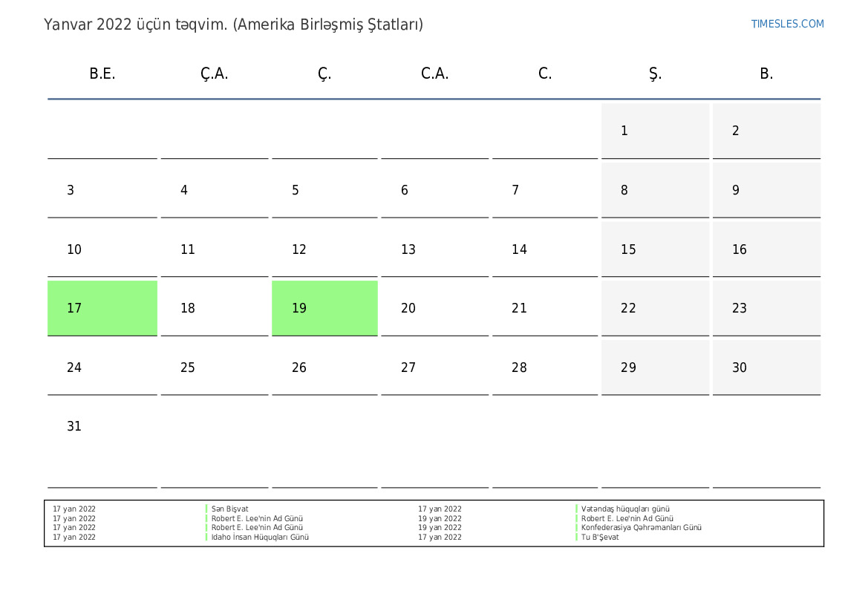Open Konfederasiya Qəhrəmanları Günü holiday entry
Viewport: 868px width, 614px height.
(x=642, y=528)
